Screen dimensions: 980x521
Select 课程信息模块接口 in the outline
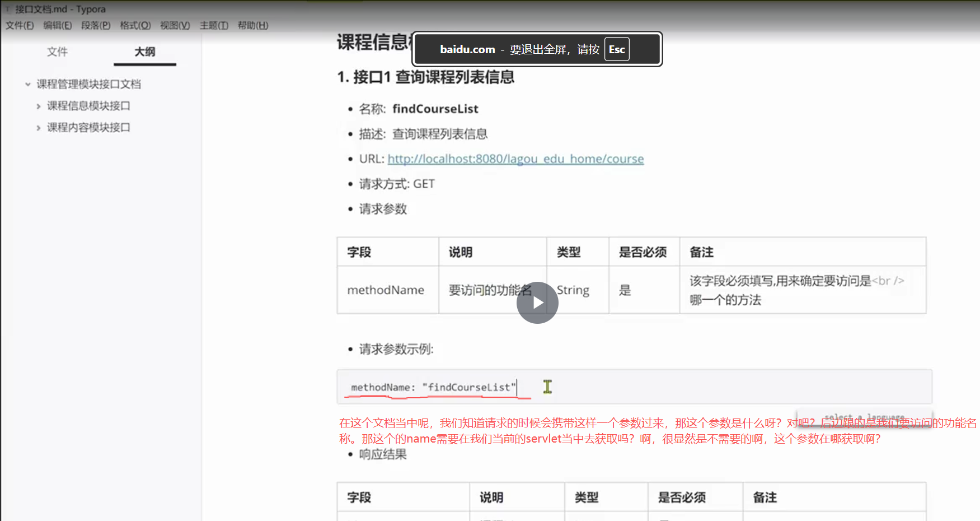click(88, 106)
